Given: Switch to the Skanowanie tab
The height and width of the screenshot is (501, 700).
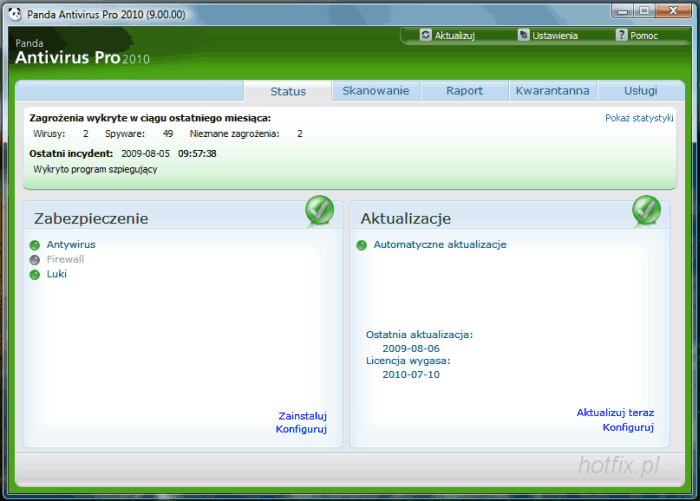Looking at the screenshot, I should (x=375, y=91).
